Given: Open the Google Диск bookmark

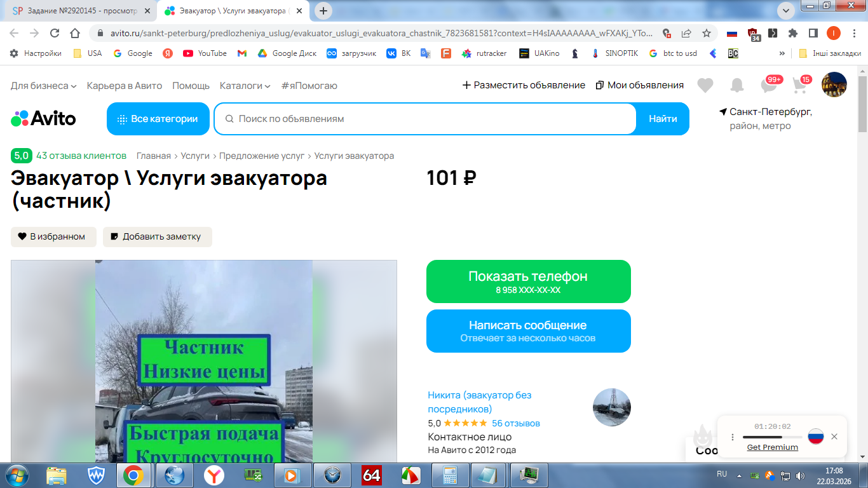Looking at the screenshot, I should 287,53.
